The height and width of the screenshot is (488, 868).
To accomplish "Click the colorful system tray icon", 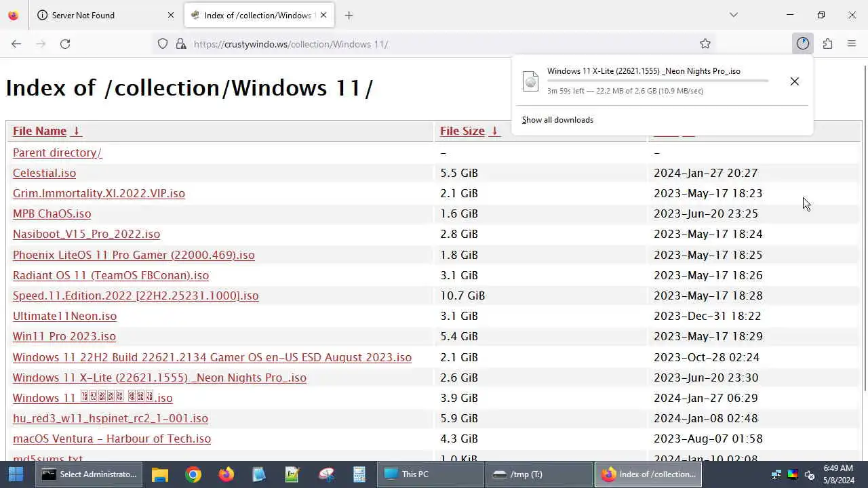I will click(793, 474).
